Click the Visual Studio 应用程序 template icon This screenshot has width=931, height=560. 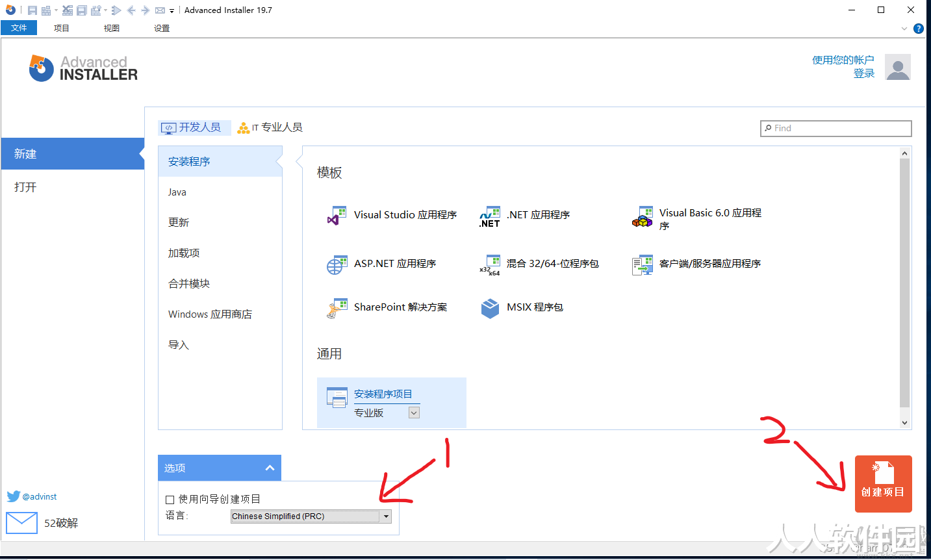(337, 216)
